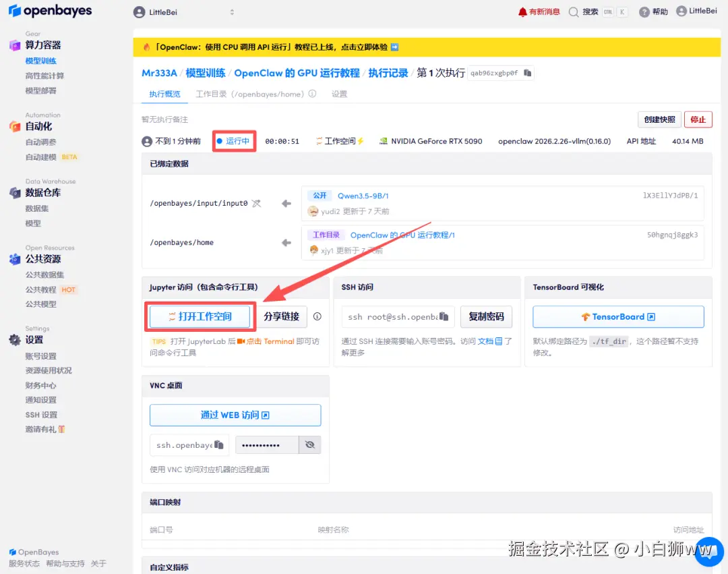
Task: Toggle VNC password visibility
Action: (x=309, y=445)
